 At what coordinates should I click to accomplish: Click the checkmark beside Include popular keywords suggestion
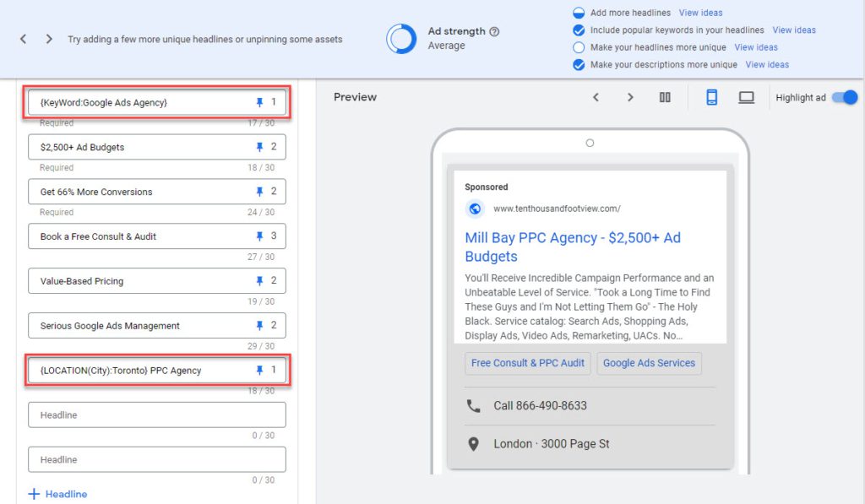coord(578,30)
